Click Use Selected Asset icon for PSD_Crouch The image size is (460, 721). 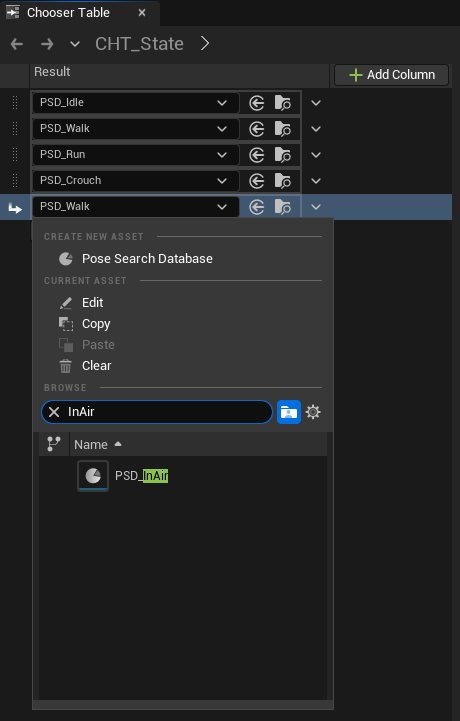tap(257, 181)
